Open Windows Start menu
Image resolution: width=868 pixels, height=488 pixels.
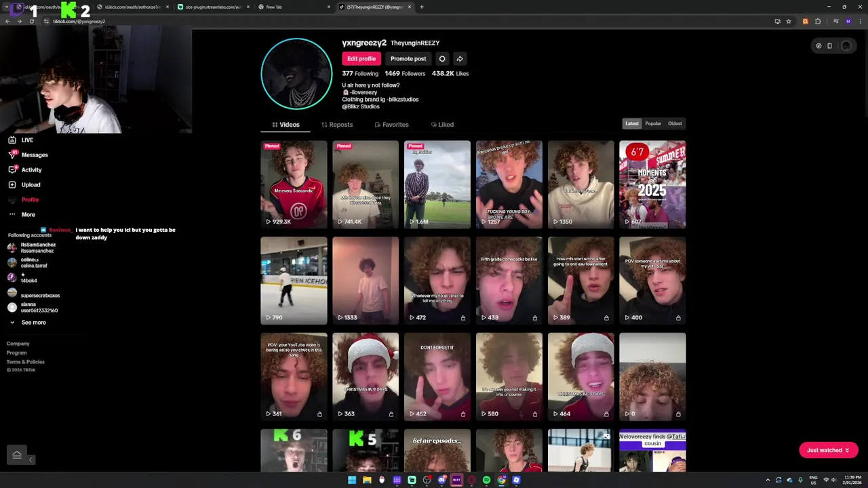coord(352,480)
